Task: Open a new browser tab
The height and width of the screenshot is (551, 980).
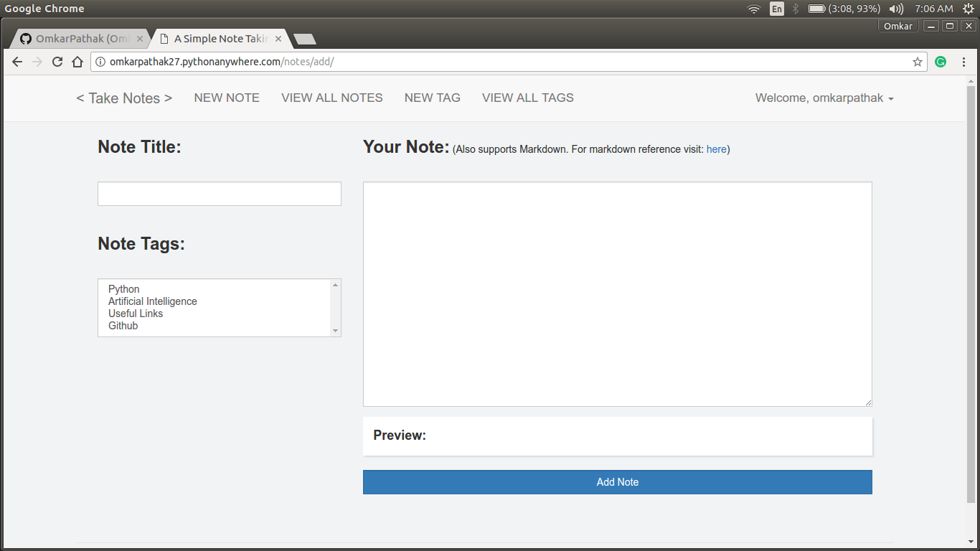Action: pos(305,39)
